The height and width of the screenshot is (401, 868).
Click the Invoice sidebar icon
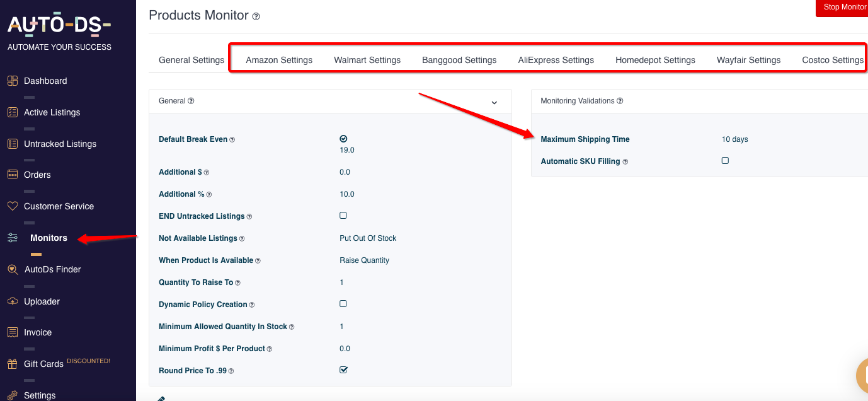(x=12, y=332)
